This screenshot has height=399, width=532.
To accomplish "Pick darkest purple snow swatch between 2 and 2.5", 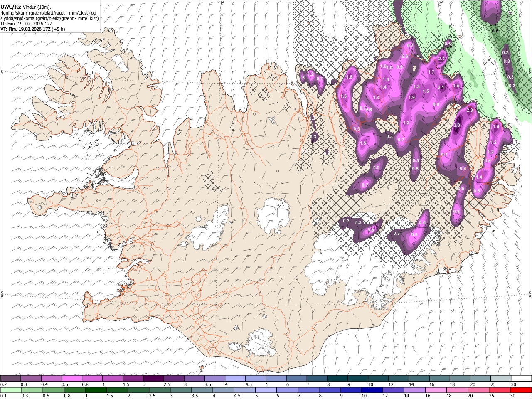I will pyautogui.click(x=153, y=378).
